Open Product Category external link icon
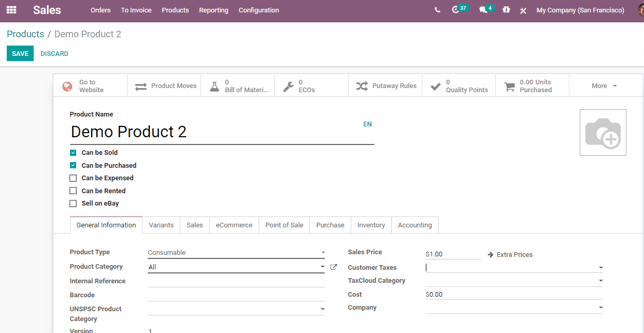644x333 pixels. (334, 267)
